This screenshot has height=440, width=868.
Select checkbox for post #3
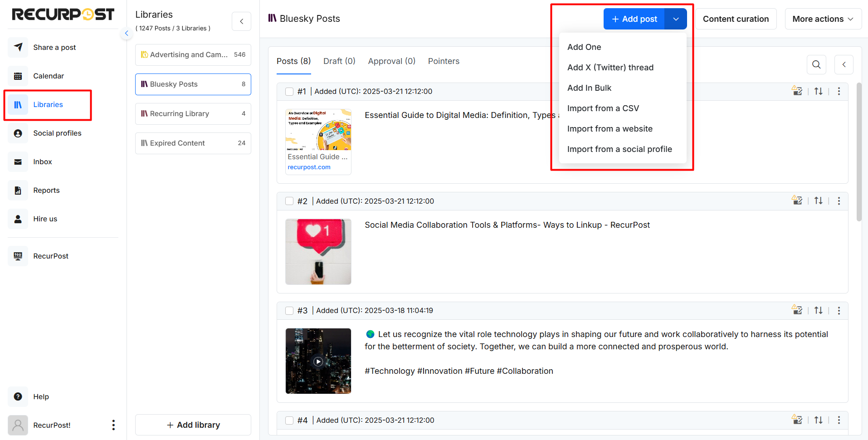289,311
